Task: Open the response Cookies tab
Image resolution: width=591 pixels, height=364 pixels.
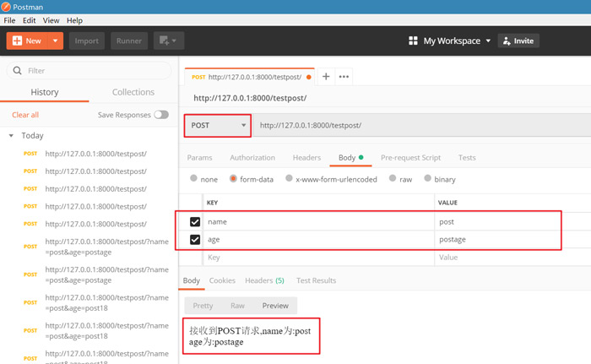Action: (x=222, y=280)
